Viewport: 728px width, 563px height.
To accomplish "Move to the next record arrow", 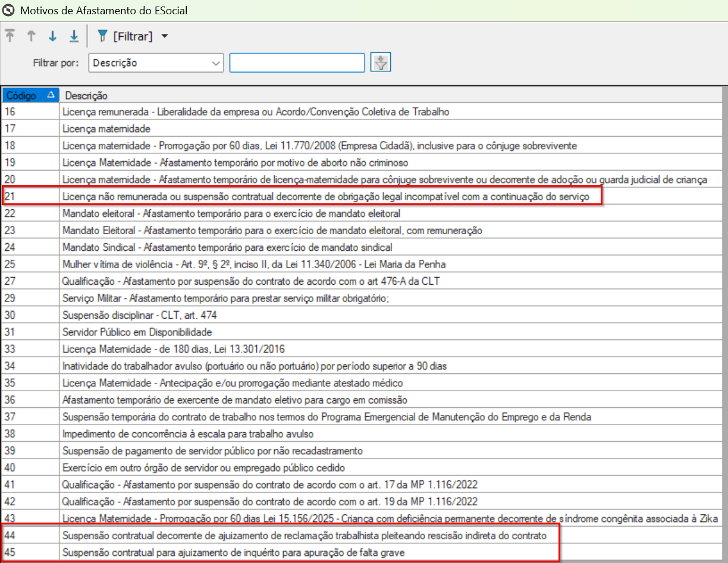I will [52, 36].
